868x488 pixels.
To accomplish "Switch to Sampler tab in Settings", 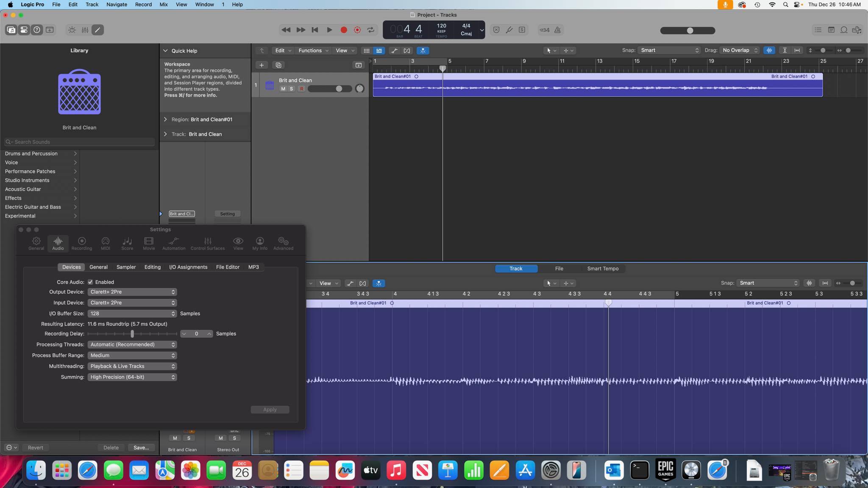I will point(126,267).
